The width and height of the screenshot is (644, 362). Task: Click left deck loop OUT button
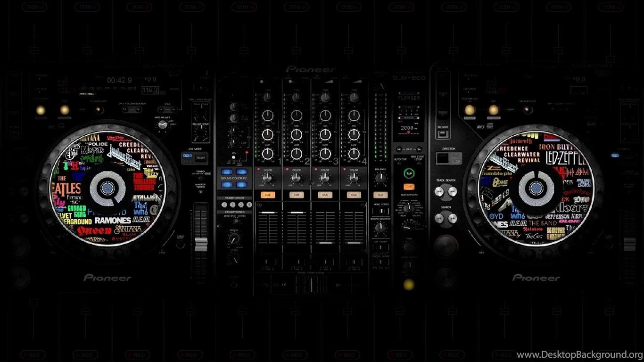click(65, 110)
